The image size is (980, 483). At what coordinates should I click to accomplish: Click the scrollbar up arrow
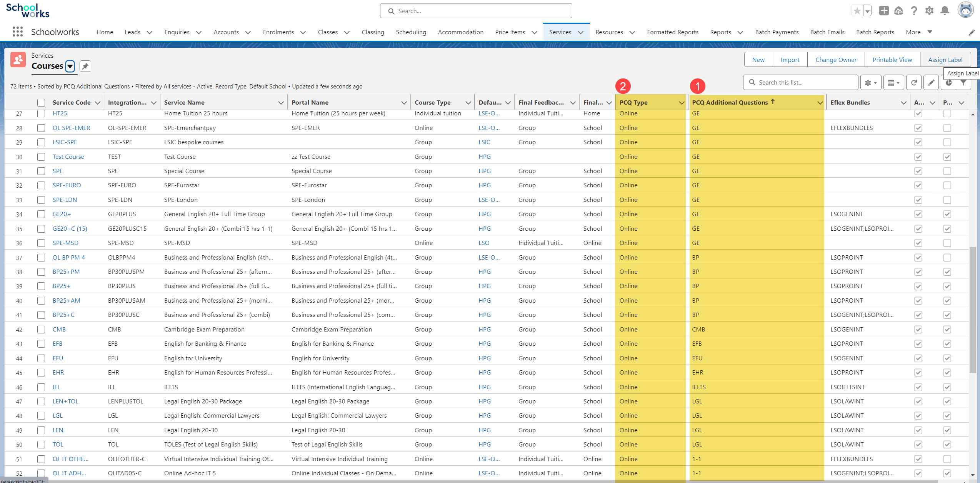click(973, 114)
